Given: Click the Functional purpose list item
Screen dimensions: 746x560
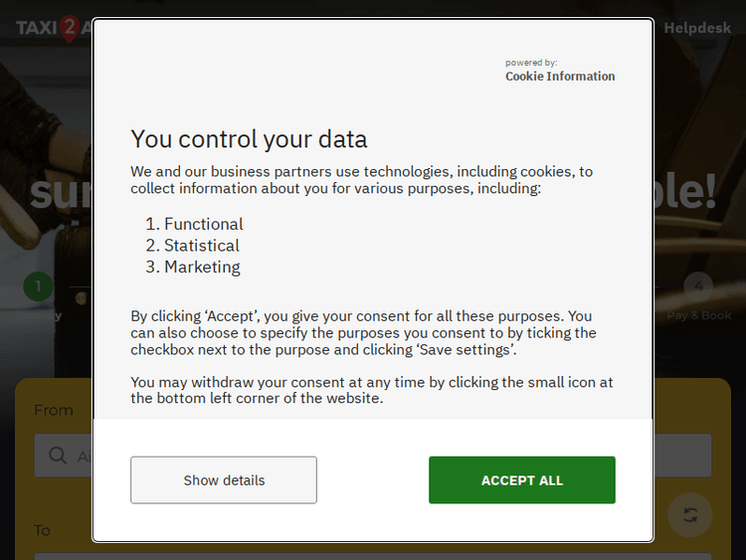Looking at the screenshot, I should tap(203, 224).
